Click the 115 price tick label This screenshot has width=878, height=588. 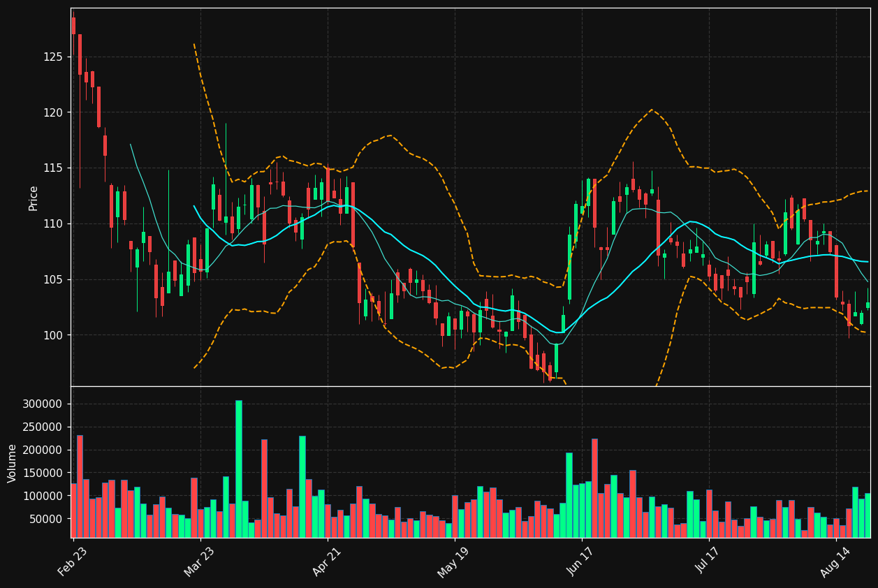tap(54, 168)
